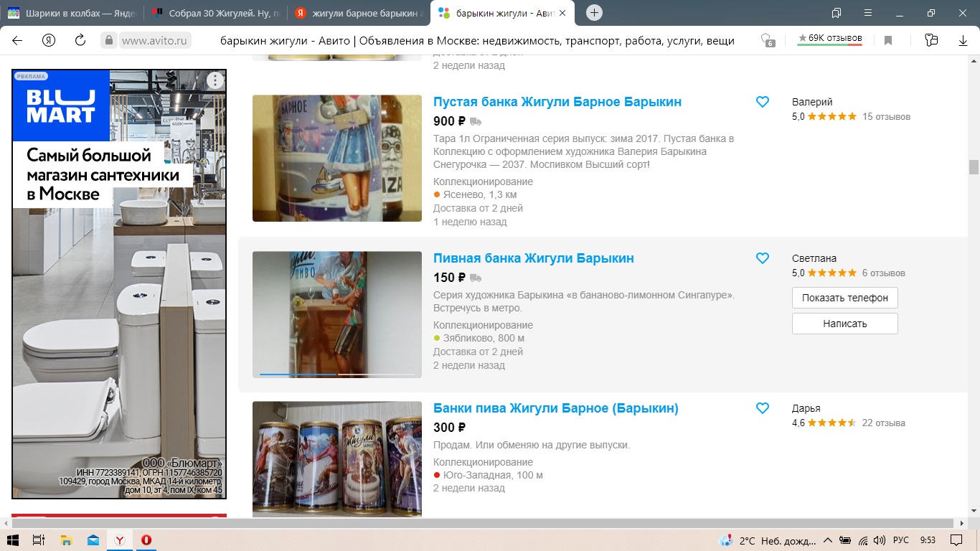980x551 pixels.
Task: Click the price '150 ₽'
Action: [x=450, y=278]
